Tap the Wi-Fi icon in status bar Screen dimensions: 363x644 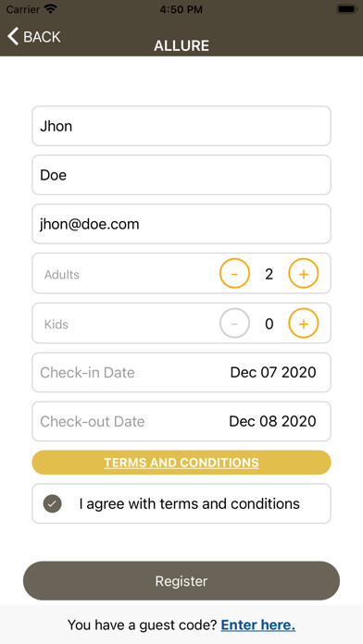(51, 9)
